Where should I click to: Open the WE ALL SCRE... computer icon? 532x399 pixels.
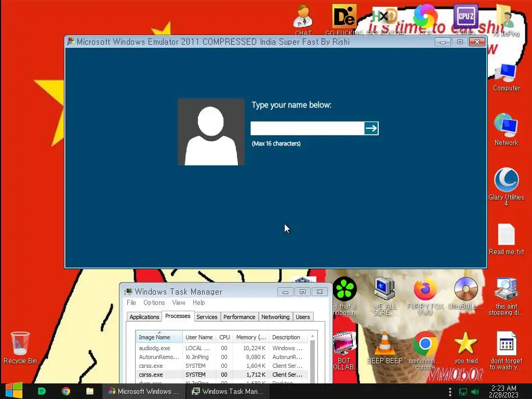[384, 295]
